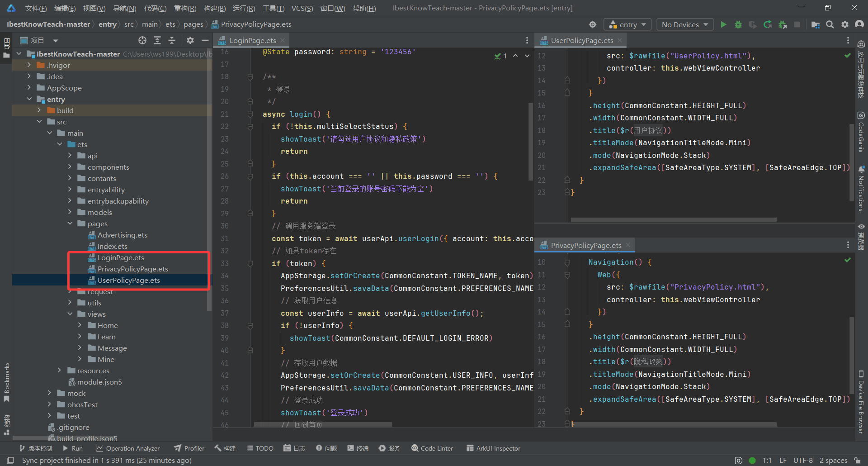This screenshot has height=466, width=868.
Task: Go to next highlighted problem arrow
Action: coord(527,56)
